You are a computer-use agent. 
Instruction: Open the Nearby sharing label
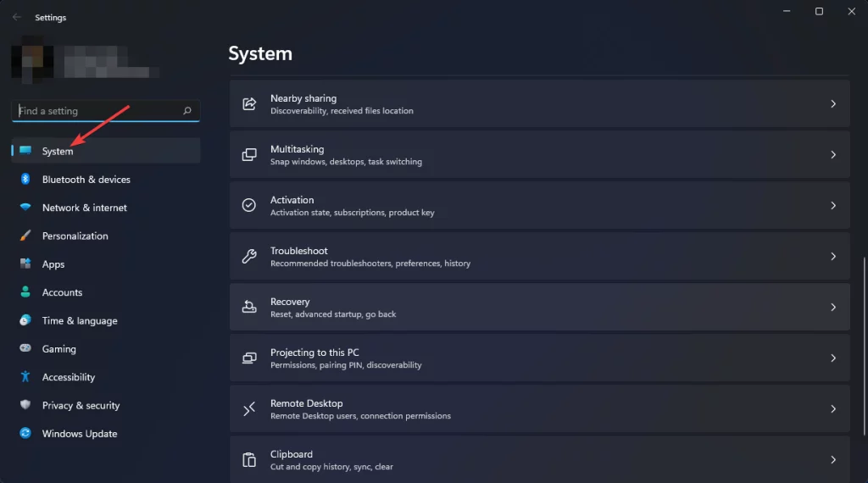coord(303,98)
